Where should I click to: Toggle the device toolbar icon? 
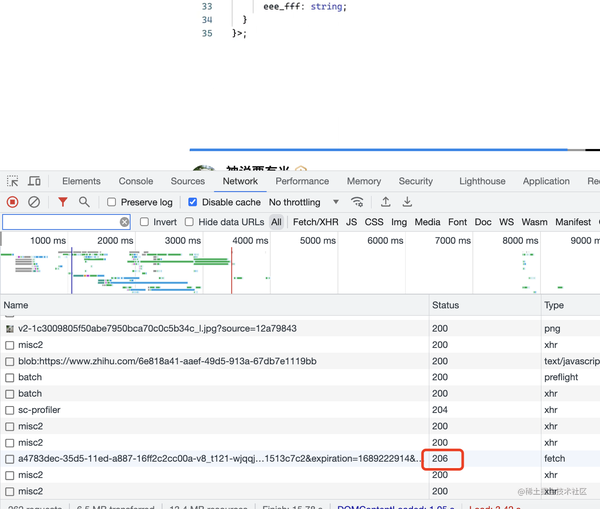coord(34,181)
